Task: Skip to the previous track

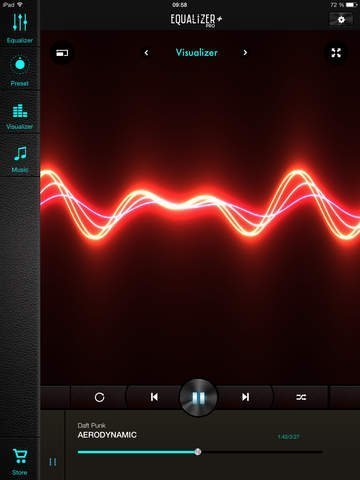Action: point(154,397)
